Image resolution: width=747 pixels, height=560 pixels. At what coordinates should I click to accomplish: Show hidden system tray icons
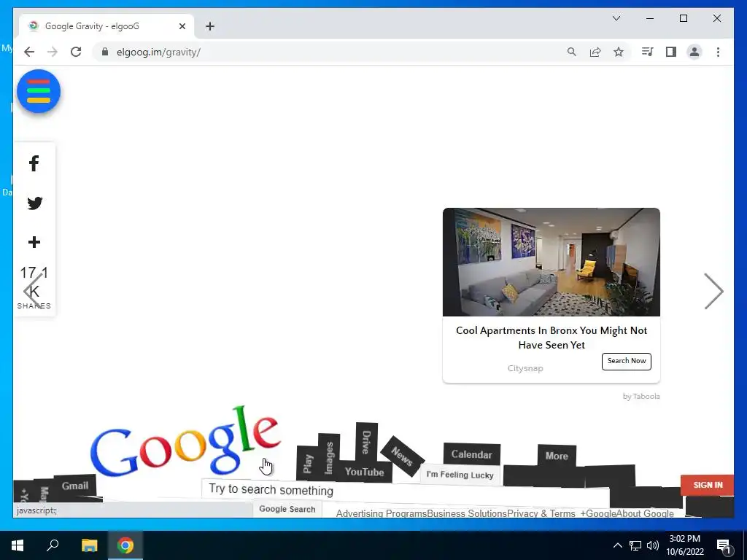click(617, 545)
